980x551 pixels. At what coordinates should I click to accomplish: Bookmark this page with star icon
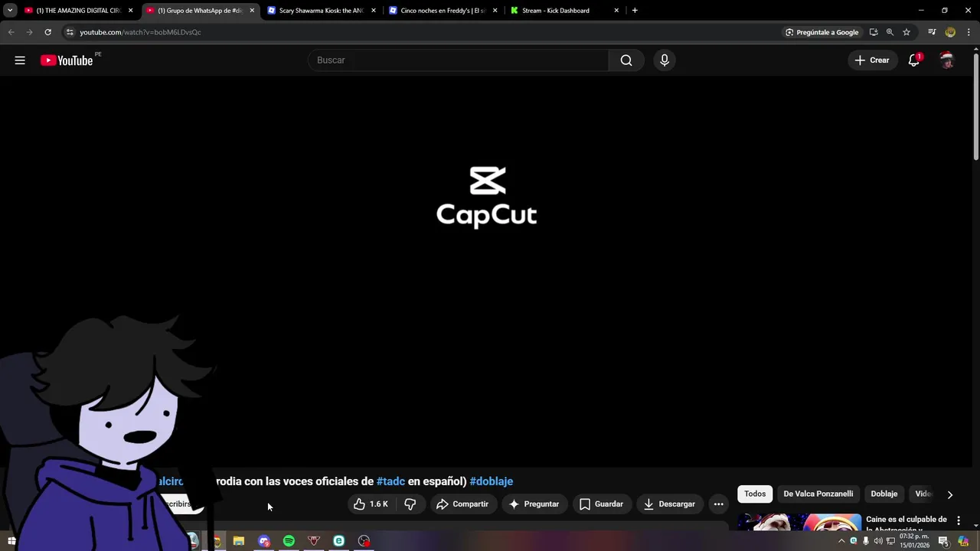pyautogui.click(x=906, y=32)
